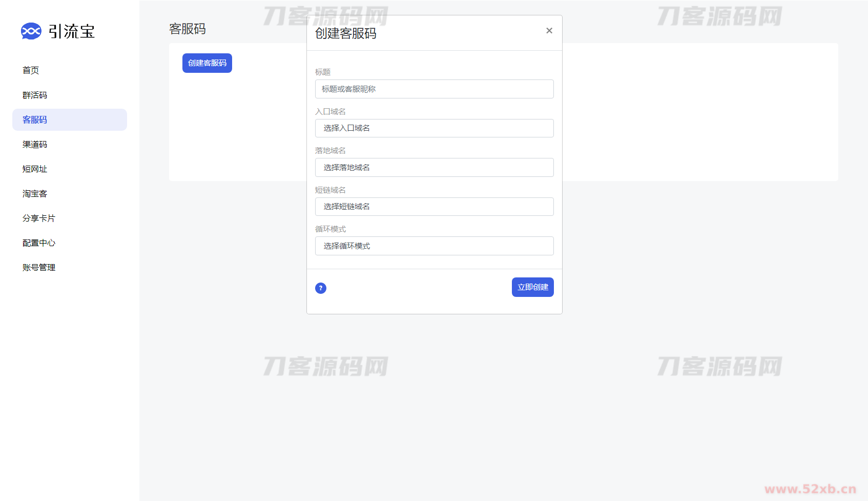
Task: Expand the 落地域名 selector
Action: [x=434, y=168]
